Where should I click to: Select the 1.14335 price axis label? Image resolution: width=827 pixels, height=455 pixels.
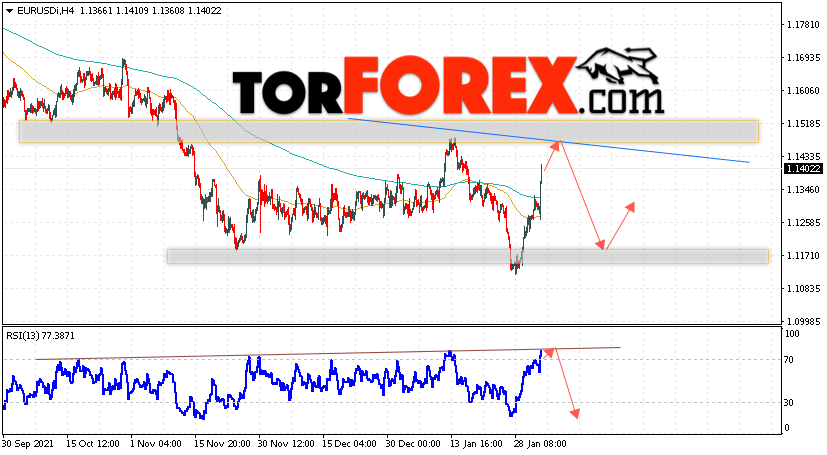(x=803, y=157)
